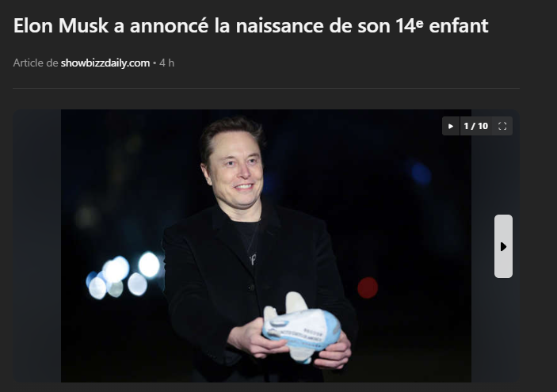Viewport: 557px width, 392px height.
Task: Click the divider line under the byline
Action: pos(266,88)
